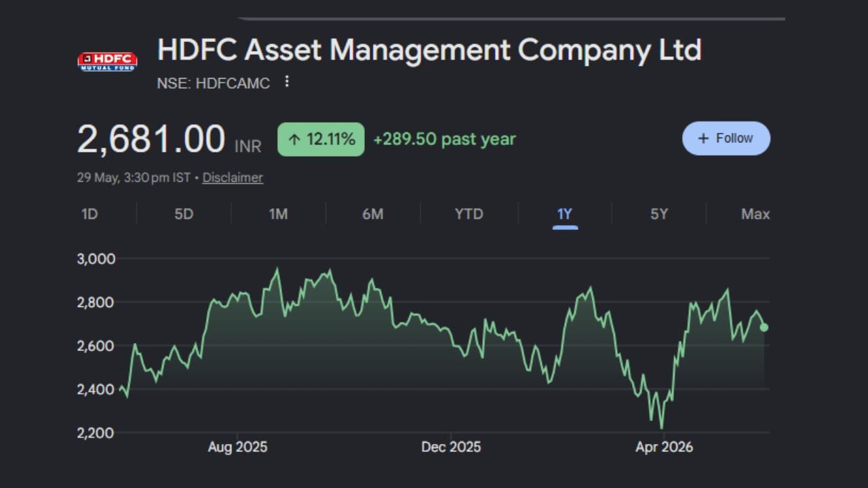This screenshot has height=488, width=868.
Task: Click the Aug 2025 axis label
Action: pos(237,447)
